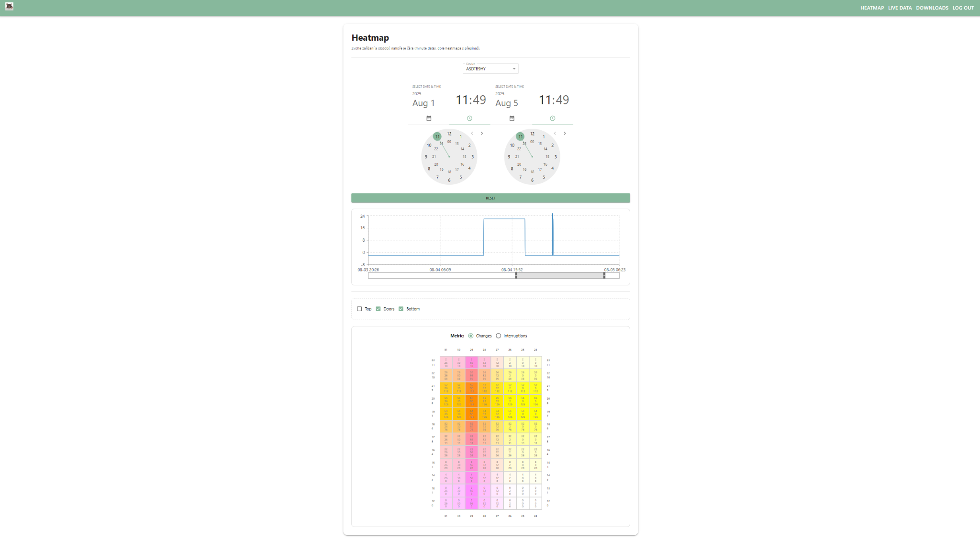
Task: Click the end picker's next arrow chevron
Action: (x=565, y=134)
